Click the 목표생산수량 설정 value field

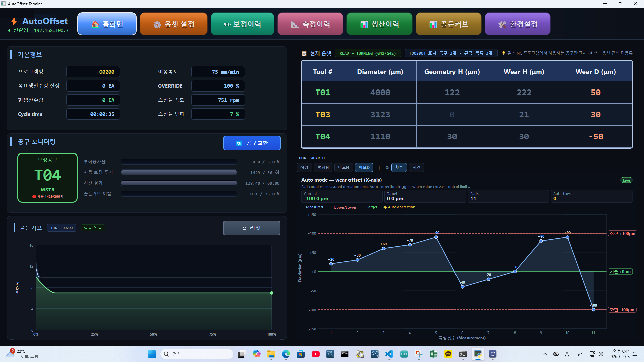point(93,86)
